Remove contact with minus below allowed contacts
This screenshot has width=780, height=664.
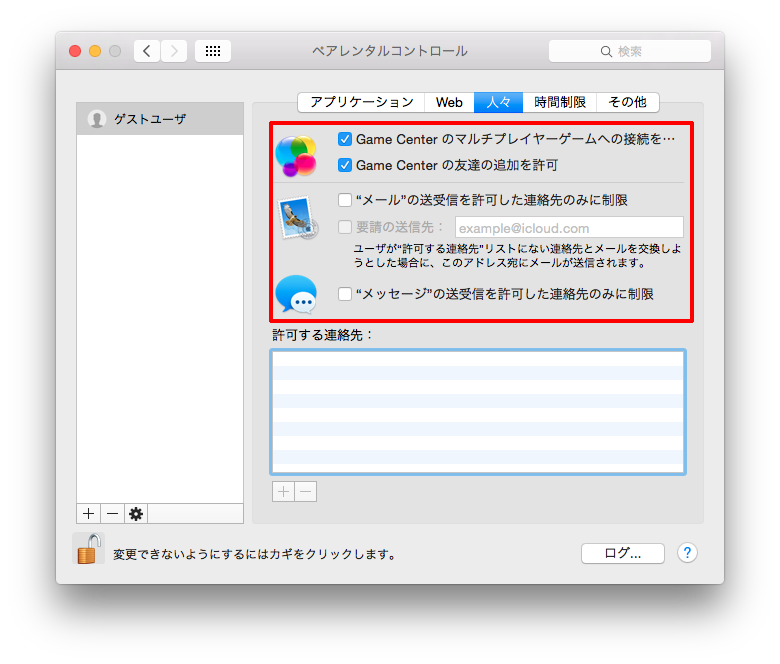306,491
